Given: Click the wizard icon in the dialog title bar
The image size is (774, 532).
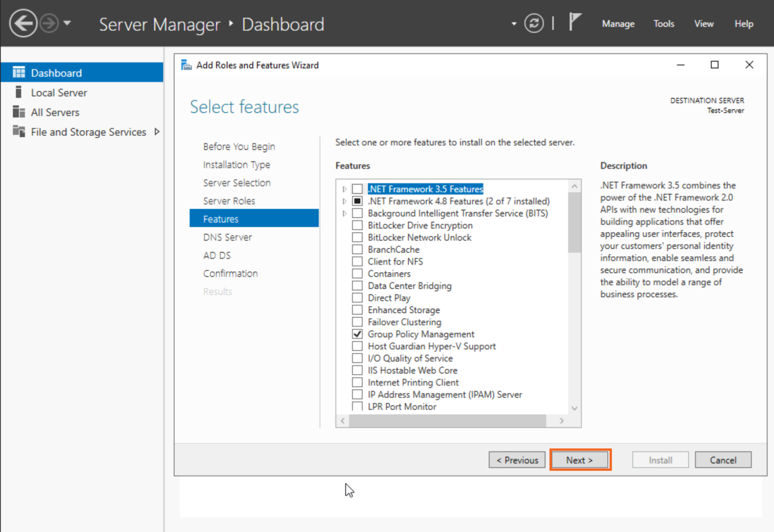Looking at the screenshot, I should point(186,64).
